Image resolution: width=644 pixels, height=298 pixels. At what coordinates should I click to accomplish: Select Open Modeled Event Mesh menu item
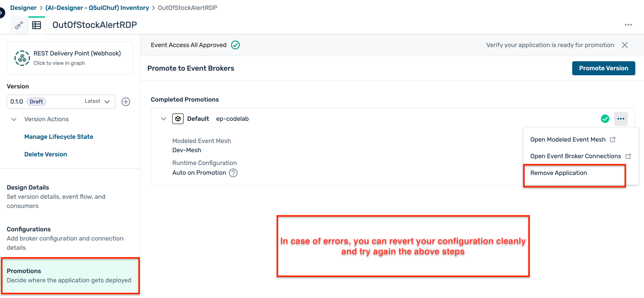click(x=568, y=140)
